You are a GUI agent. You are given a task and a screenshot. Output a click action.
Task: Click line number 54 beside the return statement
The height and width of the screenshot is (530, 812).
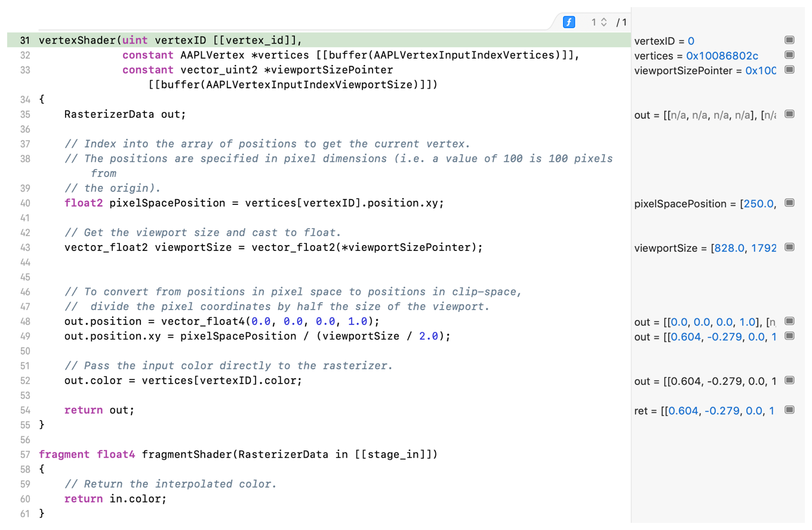tap(24, 410)
